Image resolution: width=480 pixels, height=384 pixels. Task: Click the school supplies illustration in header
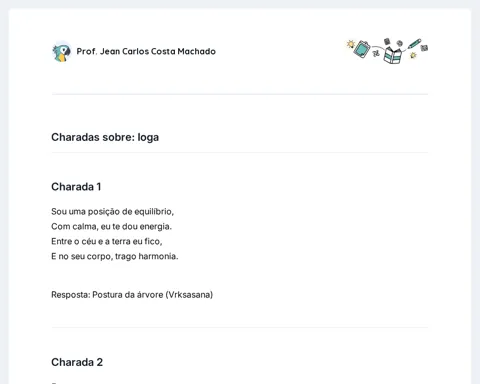coord(387,51)
